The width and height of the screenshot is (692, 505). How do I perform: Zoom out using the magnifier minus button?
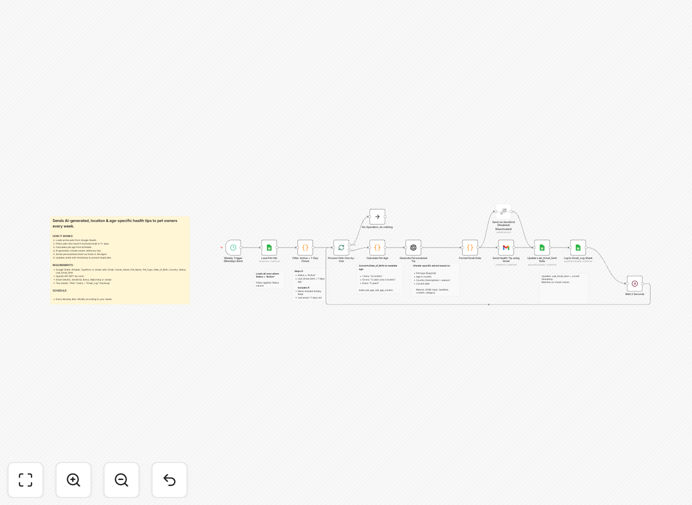tap(121, 480)
